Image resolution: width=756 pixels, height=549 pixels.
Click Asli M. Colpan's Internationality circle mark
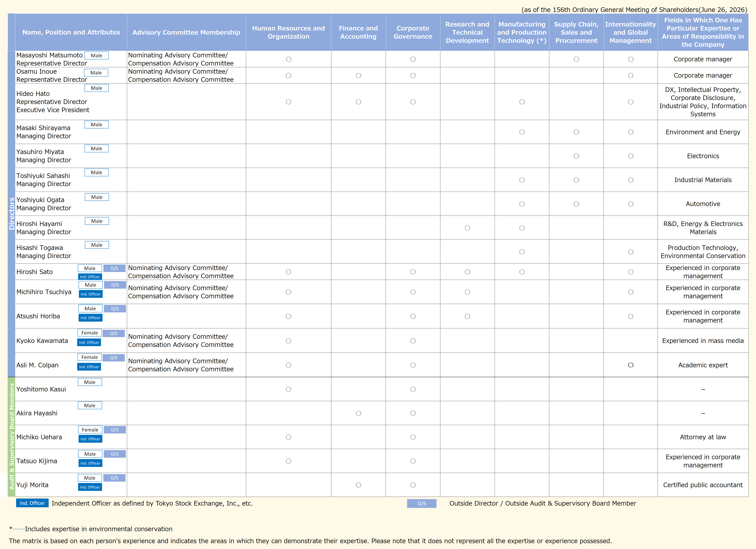[x=631, y=365]
